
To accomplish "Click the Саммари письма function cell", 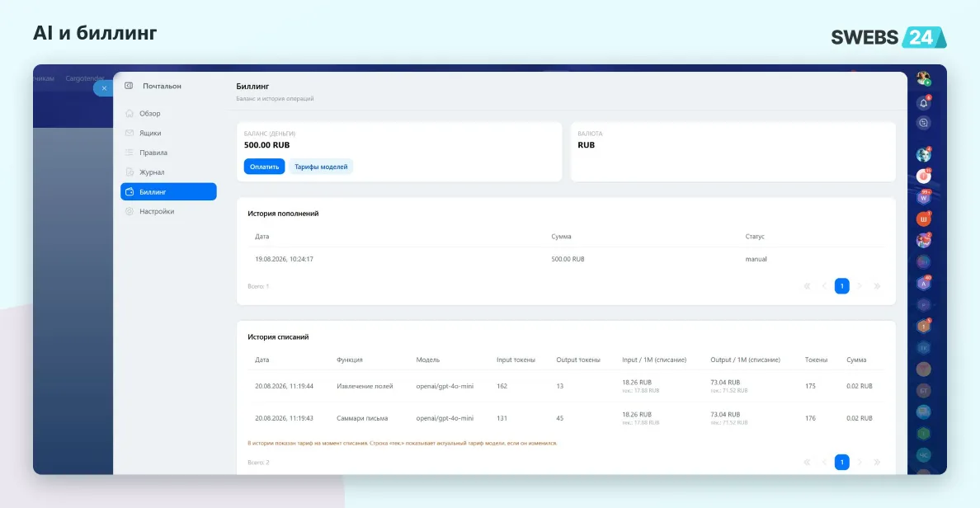I will [362, 418].
